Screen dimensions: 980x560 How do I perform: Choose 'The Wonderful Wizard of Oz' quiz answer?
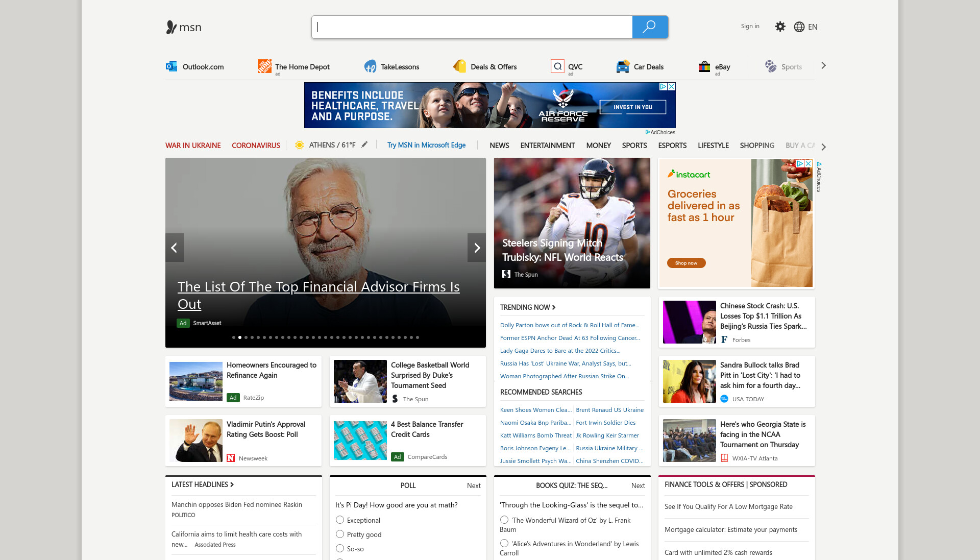coord(504,520)
